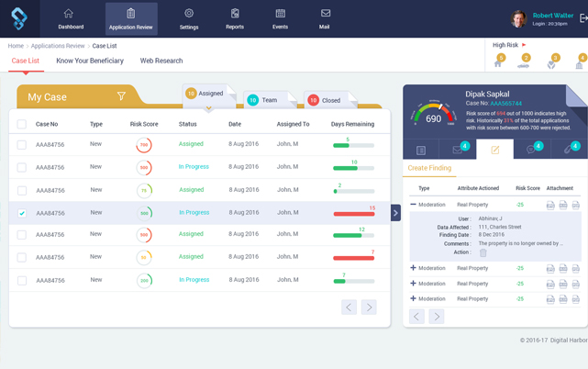Click the 690 risk gauge
Screen dimensions: 588x369
434,114
